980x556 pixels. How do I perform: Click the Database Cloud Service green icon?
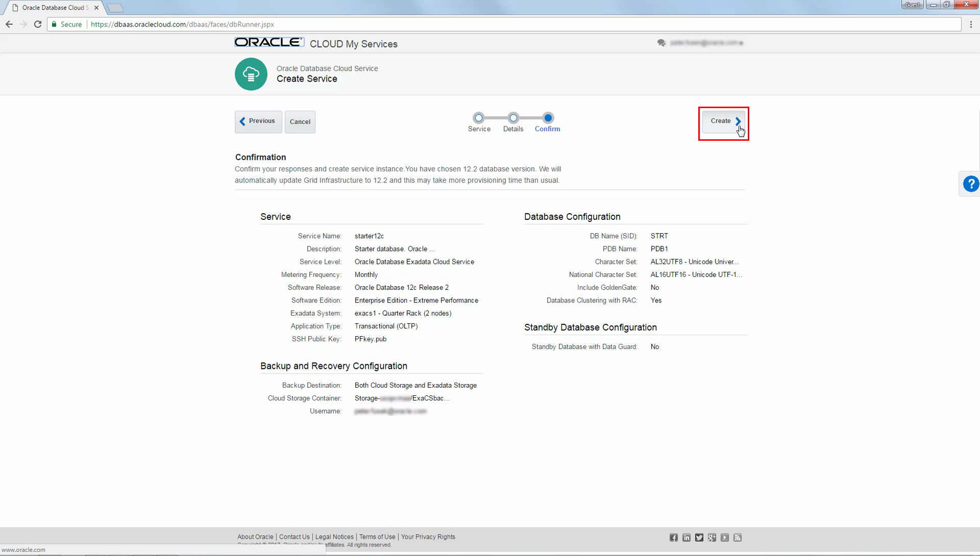(251, 74)
